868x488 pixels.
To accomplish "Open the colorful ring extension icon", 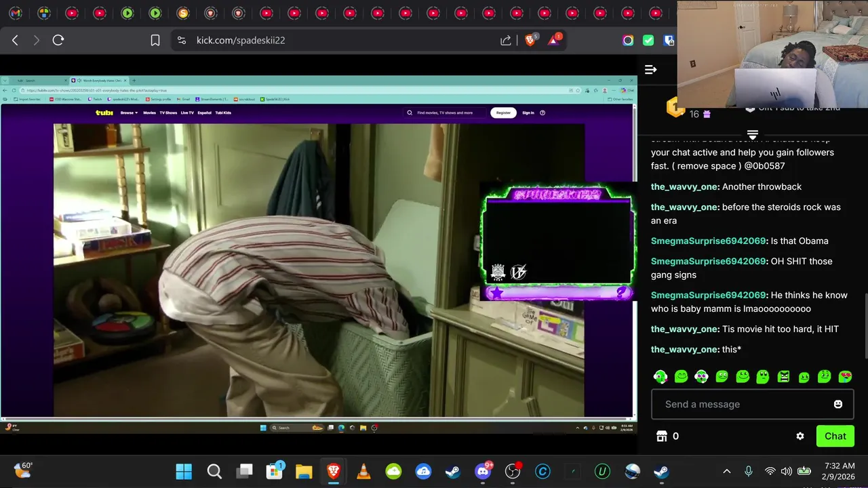I will (x=628, y=40).
